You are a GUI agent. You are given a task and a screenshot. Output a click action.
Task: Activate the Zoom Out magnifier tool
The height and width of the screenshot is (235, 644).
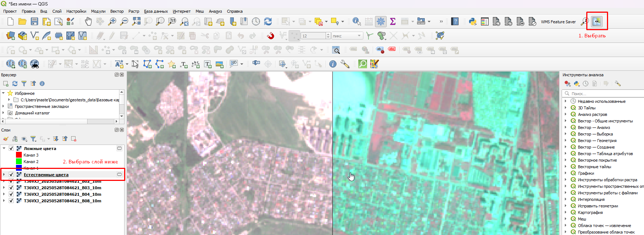124,21
